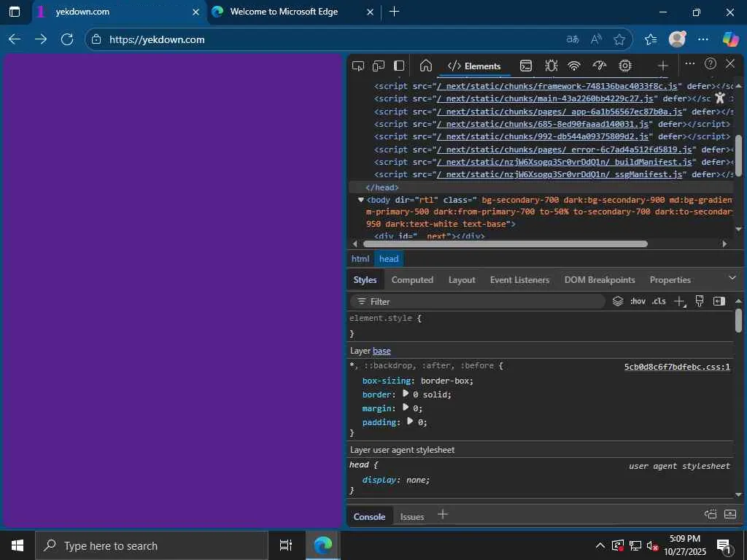
Task: Open the translate page icon
Action: pos(572,39)
